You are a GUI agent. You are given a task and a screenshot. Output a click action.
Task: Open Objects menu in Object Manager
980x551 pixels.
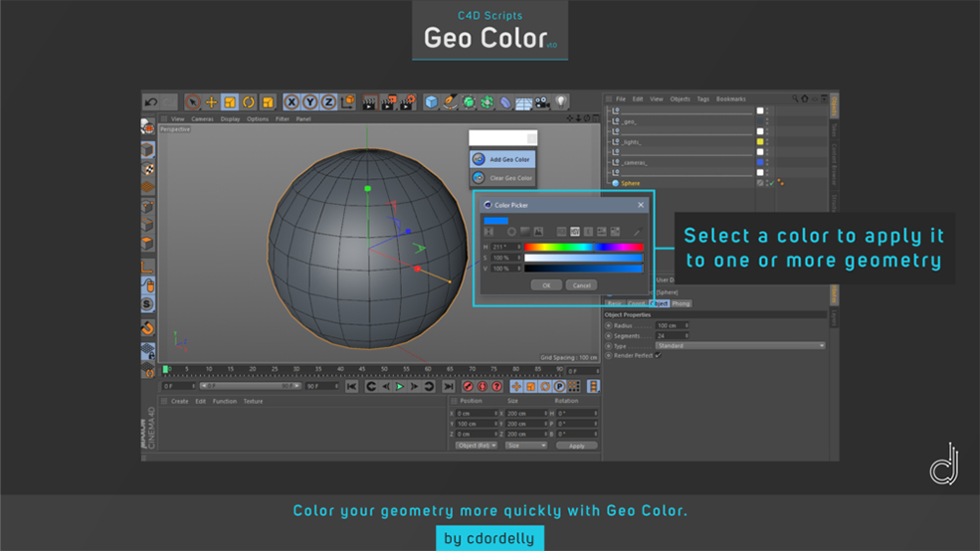[x=680, y=98]
